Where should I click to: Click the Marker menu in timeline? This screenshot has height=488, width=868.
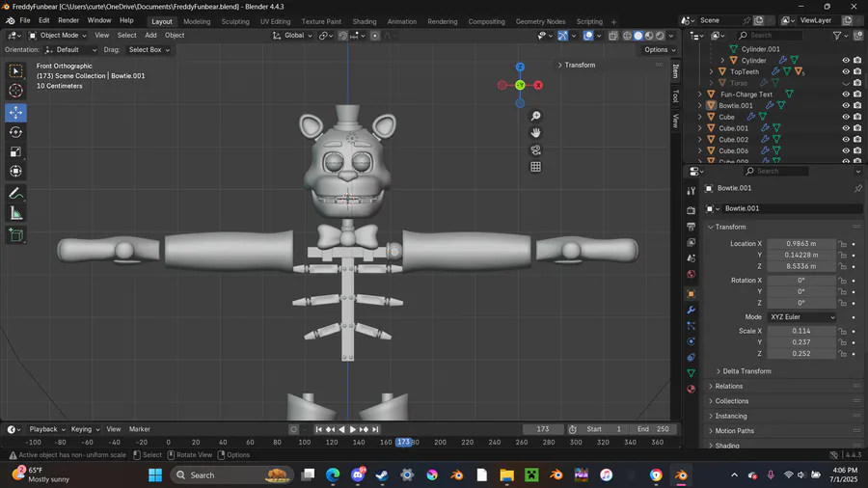click(140, 429)
